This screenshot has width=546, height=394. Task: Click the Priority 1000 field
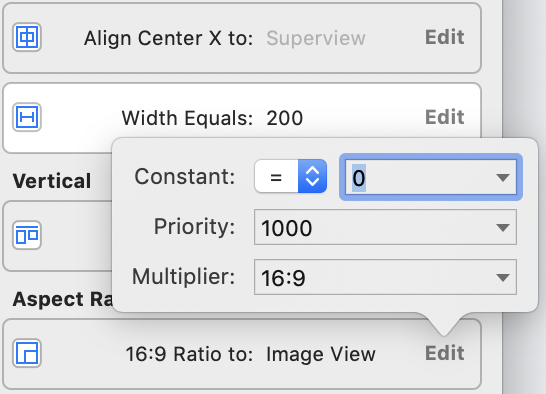click(385, 227)
